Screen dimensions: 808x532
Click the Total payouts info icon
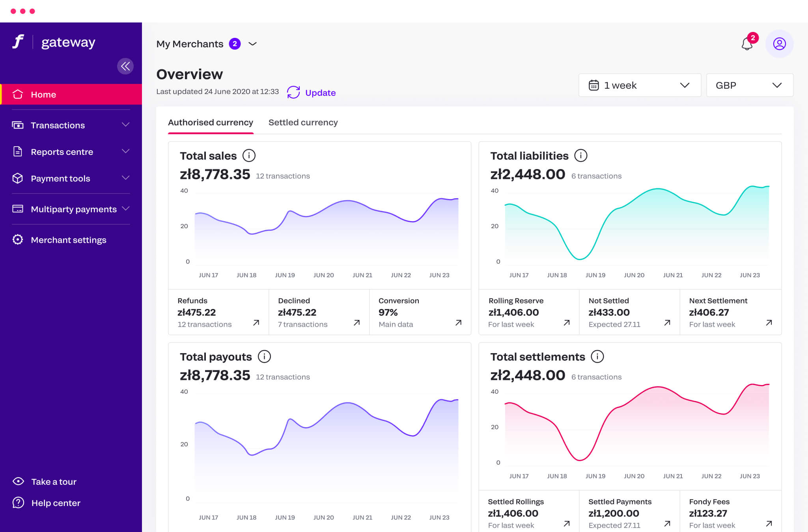point(264,357)
